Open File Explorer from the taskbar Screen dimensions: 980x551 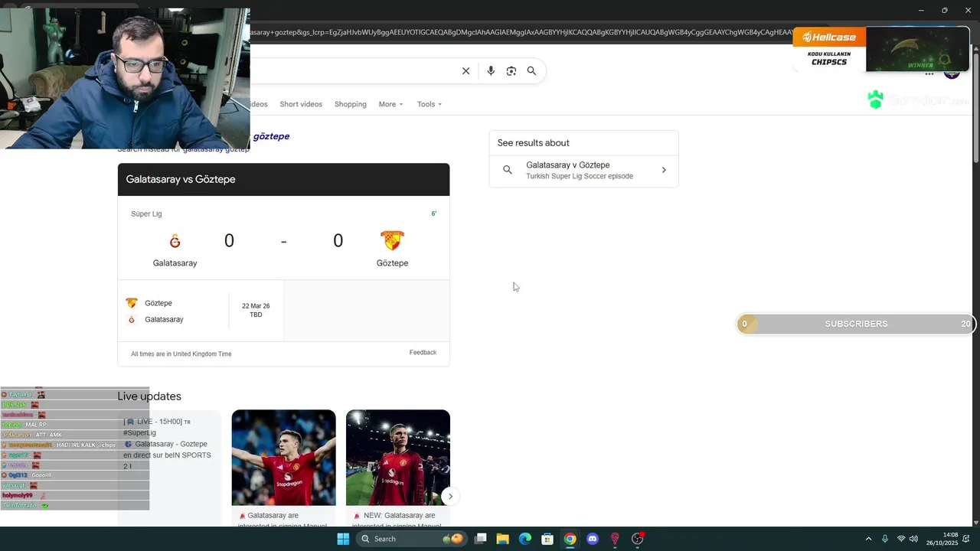pyautogui.click(x=503, y=539)
